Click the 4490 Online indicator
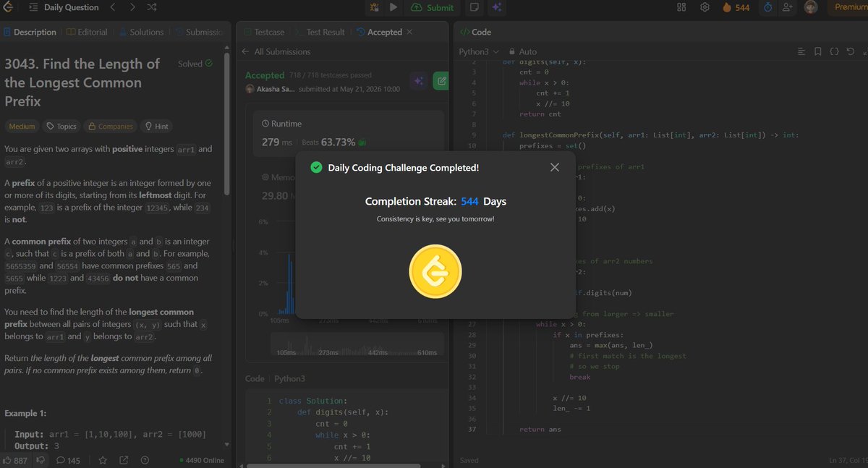This screenshot has width=868, height=468. point(202,460)
